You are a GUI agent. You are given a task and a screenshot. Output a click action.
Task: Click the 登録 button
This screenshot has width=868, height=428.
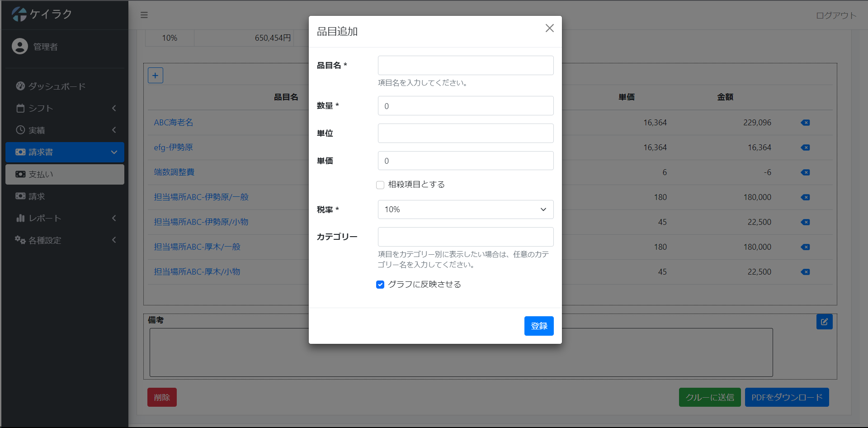(x=539, y=326)
